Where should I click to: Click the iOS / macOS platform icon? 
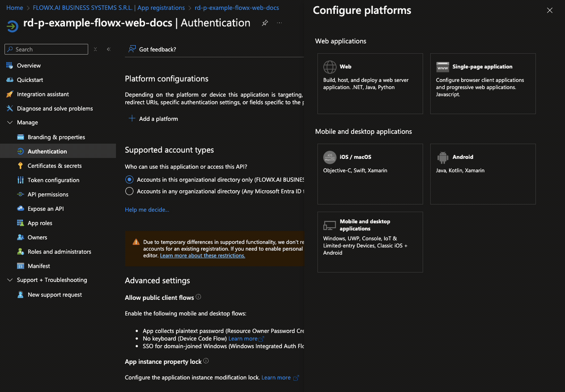click(x=330, y=158)
